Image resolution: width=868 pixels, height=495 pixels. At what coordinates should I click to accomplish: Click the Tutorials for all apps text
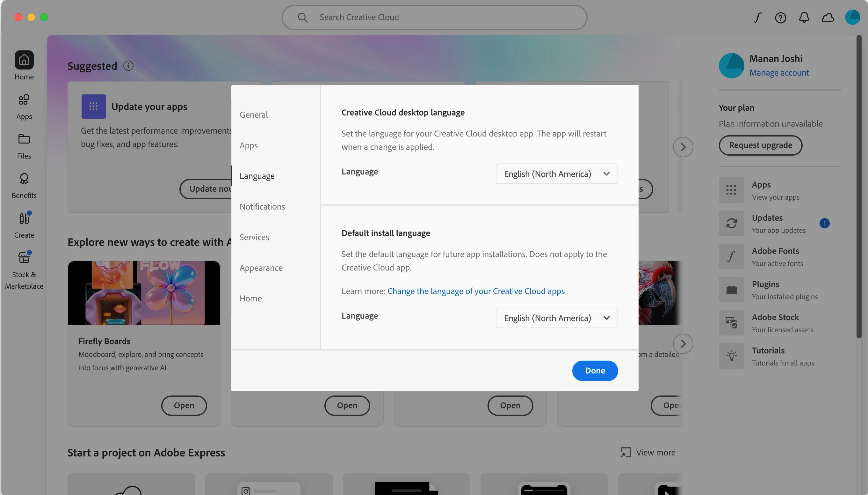point(783,363)
